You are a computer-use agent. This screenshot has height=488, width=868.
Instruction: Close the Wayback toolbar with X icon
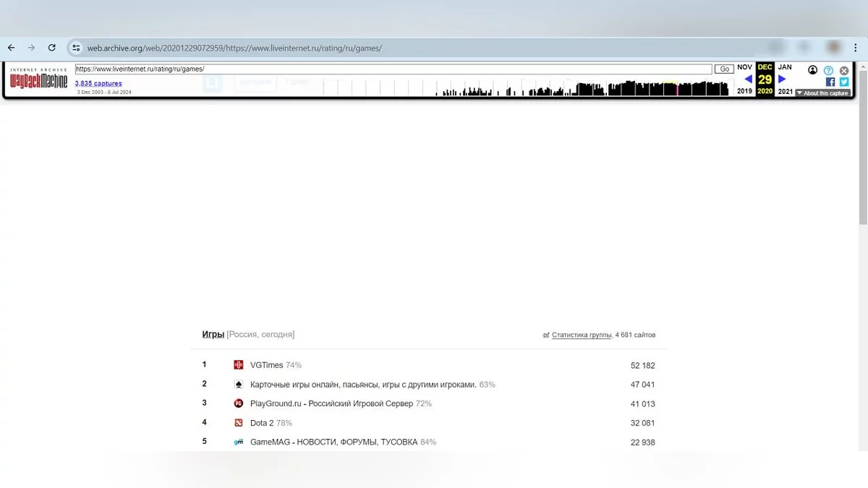[x=844, y=71]
